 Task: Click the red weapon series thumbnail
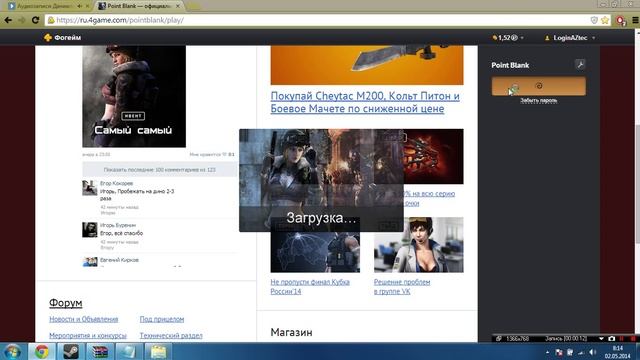(x=433, y=156)
